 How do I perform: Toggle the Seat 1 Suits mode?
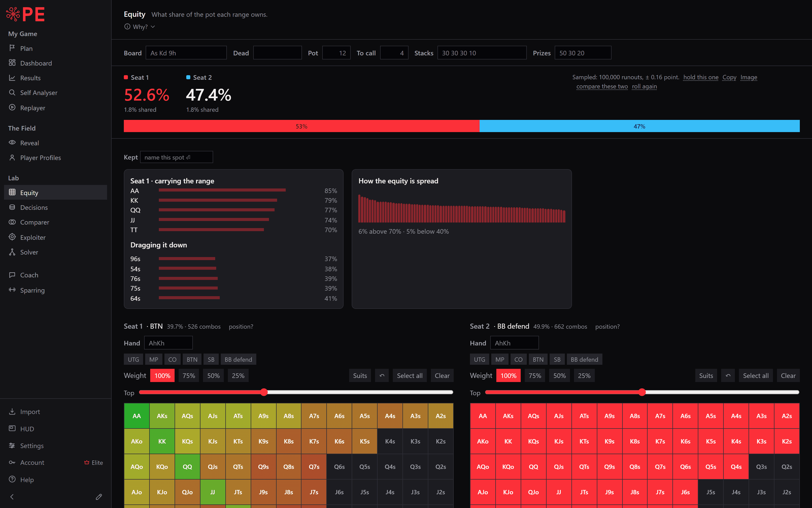click(x=360, y=376)
